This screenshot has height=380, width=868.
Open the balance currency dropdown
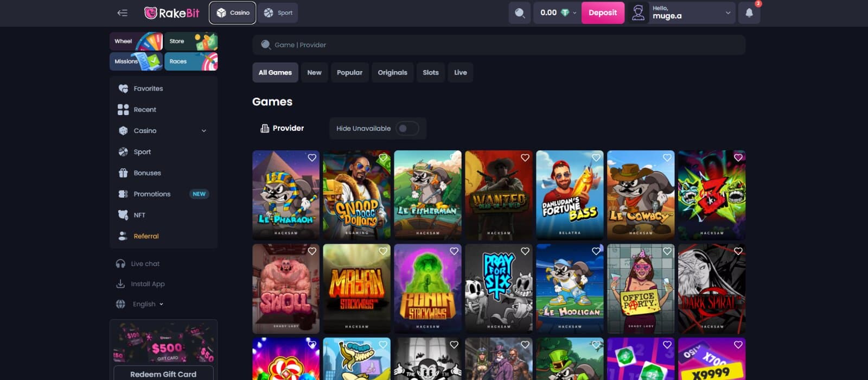[575, 13]
